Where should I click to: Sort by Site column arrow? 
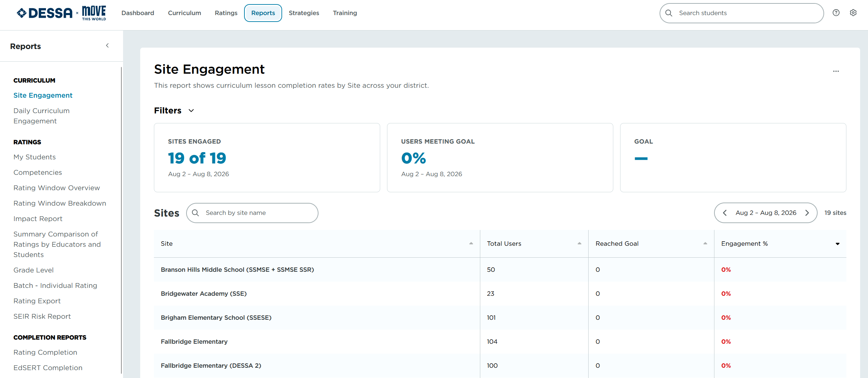(x=471, y=244)
